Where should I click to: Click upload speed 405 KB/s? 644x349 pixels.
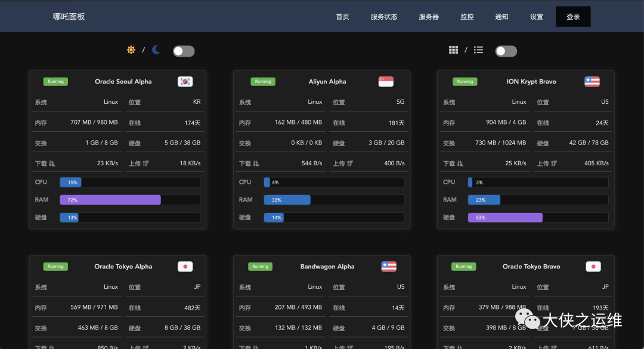coord(597,163)
